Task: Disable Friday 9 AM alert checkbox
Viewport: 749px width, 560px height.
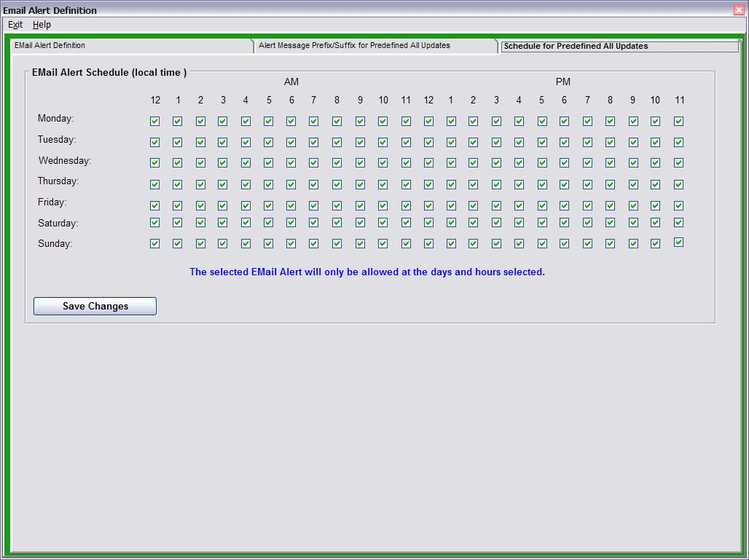Action: tap(360, 206)
